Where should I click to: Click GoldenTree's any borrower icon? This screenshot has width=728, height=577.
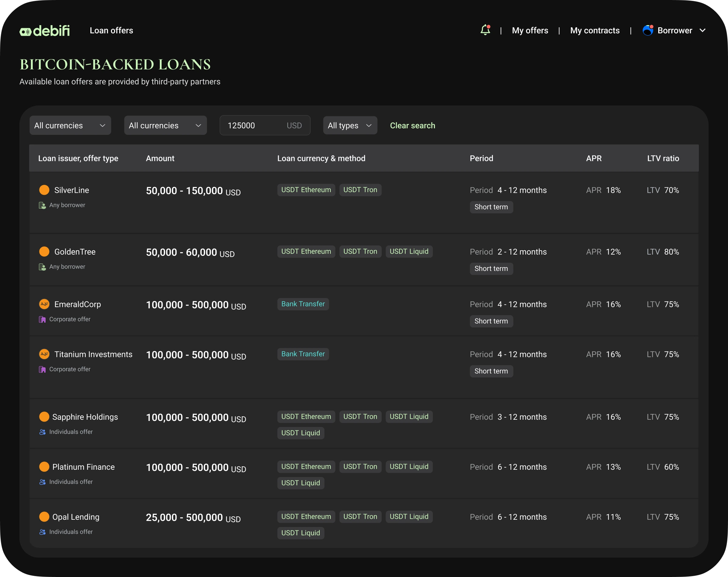pyautogui.click(x=42, y=267)
